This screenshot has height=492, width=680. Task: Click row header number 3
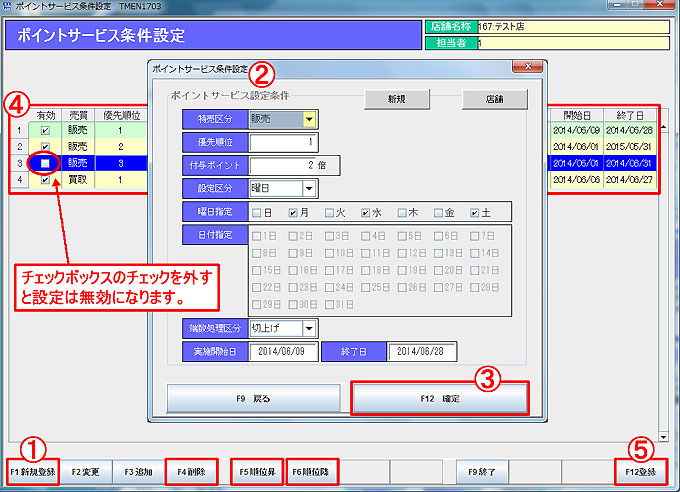[x=20, y=163]
